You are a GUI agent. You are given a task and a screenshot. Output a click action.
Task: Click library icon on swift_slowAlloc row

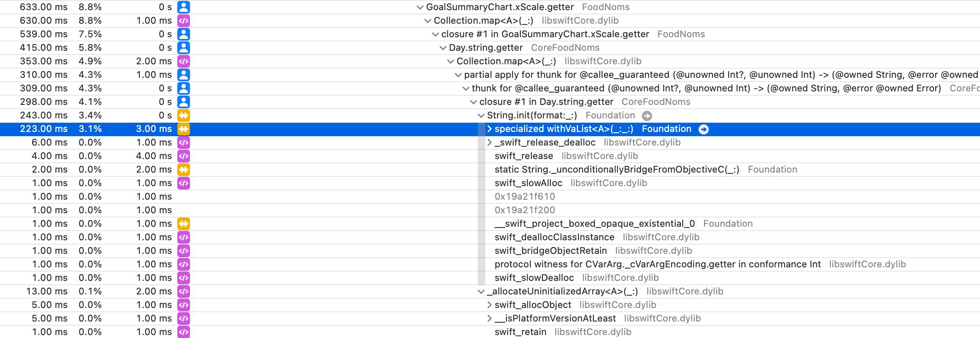click(184, 183)
